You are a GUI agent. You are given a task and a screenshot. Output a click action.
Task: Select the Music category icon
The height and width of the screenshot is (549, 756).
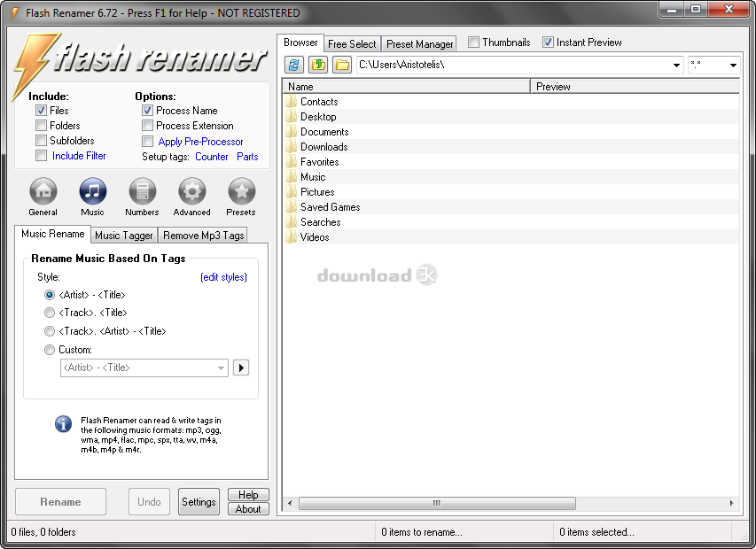coord(93,191)
